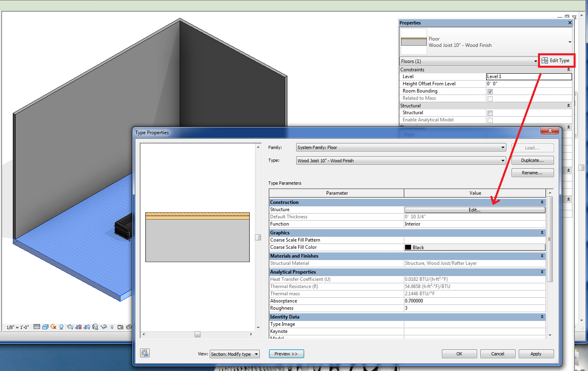
Task: Click the 2D steering wheel icon in dialog
Action: tap(145, 353)
